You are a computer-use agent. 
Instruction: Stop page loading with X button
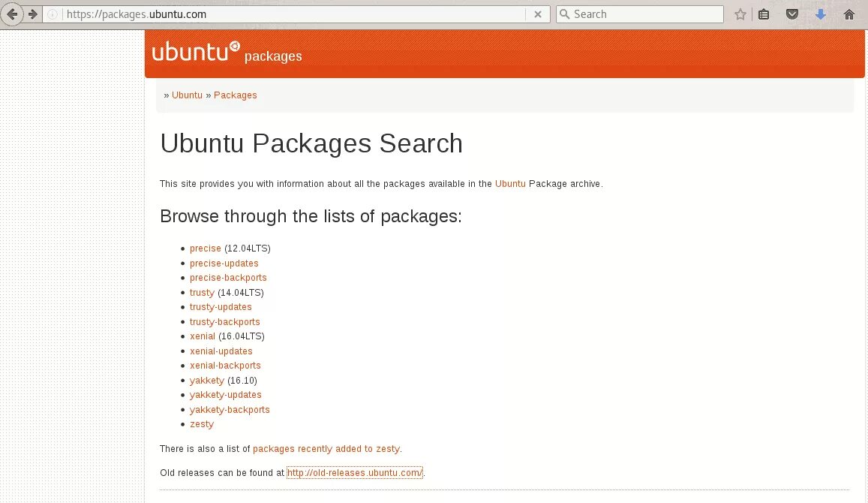click(537, 14)
